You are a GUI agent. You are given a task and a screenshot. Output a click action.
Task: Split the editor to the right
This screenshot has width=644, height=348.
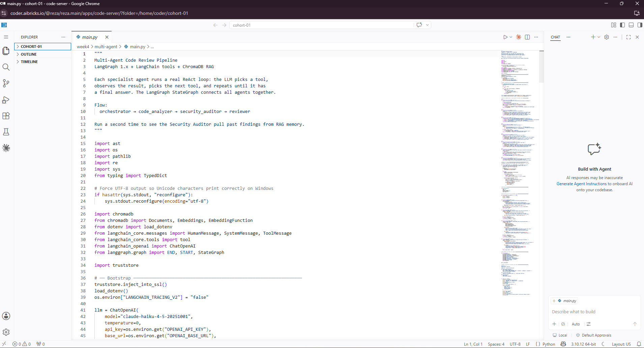tap(527, 37)
